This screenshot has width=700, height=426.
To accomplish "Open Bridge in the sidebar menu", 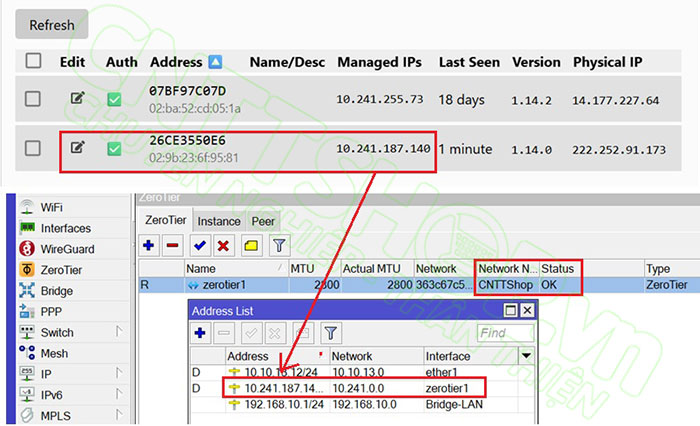I will (x=57, y=291).
